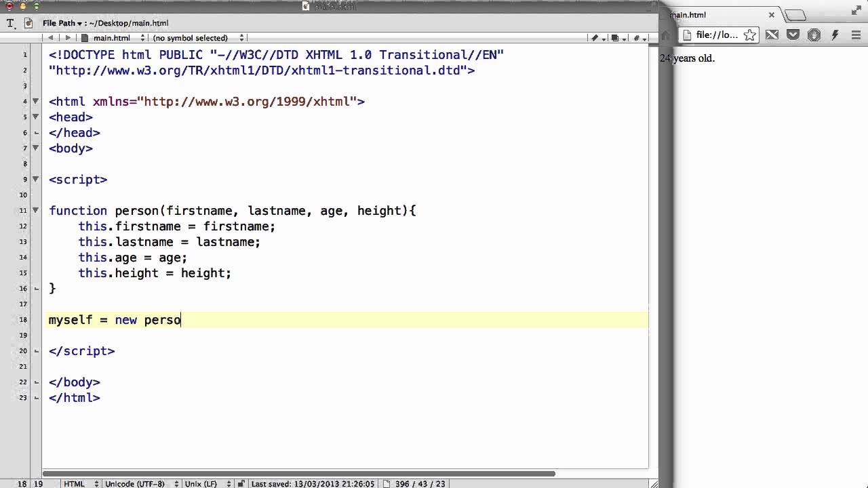Open a new tab in Chrome

tap(795, 15)
